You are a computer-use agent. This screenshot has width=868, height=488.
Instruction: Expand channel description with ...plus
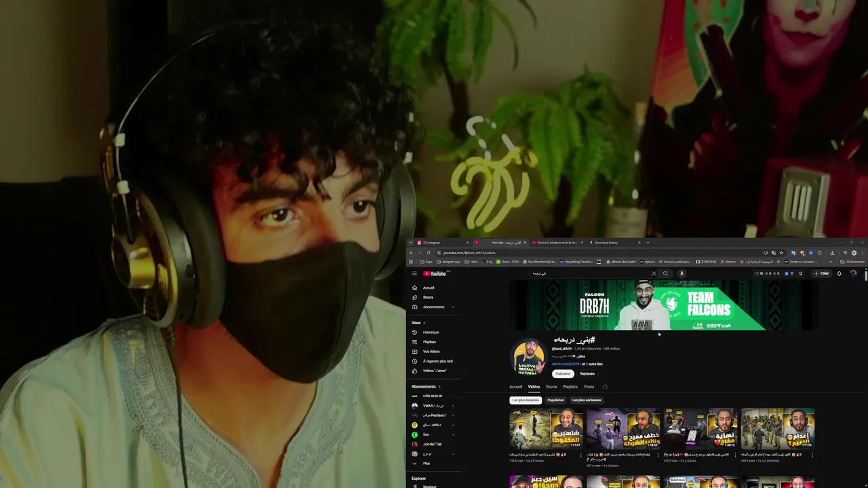tap(580, 356)
